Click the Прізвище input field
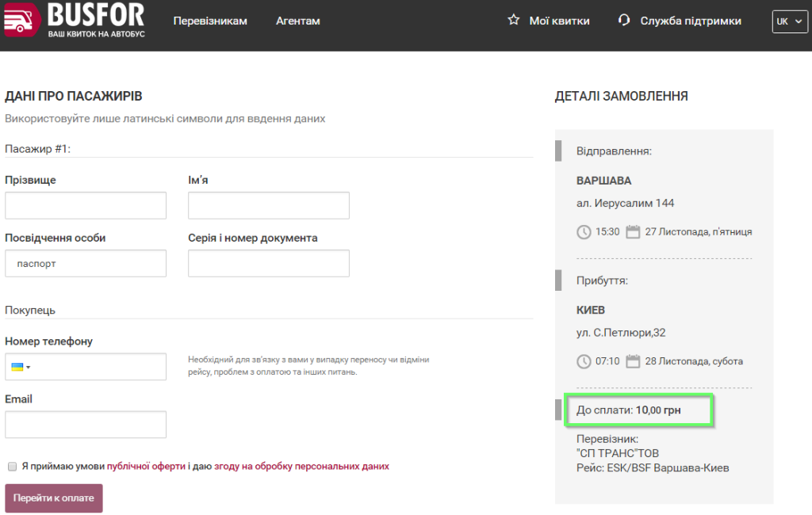Viewport: 812px width, 515px height. 86,205
